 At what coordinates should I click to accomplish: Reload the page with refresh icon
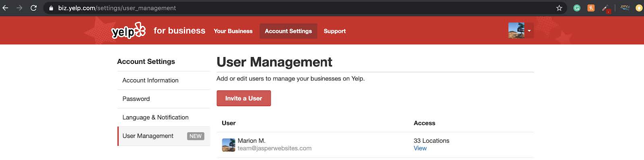pos(34,8)
